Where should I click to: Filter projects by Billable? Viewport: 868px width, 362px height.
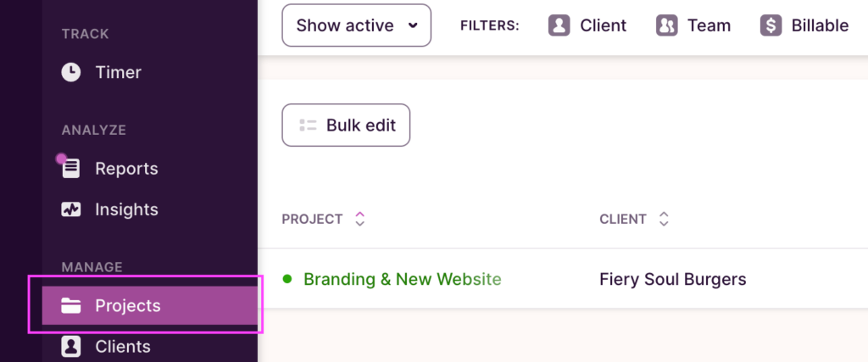tap(819, 25)
